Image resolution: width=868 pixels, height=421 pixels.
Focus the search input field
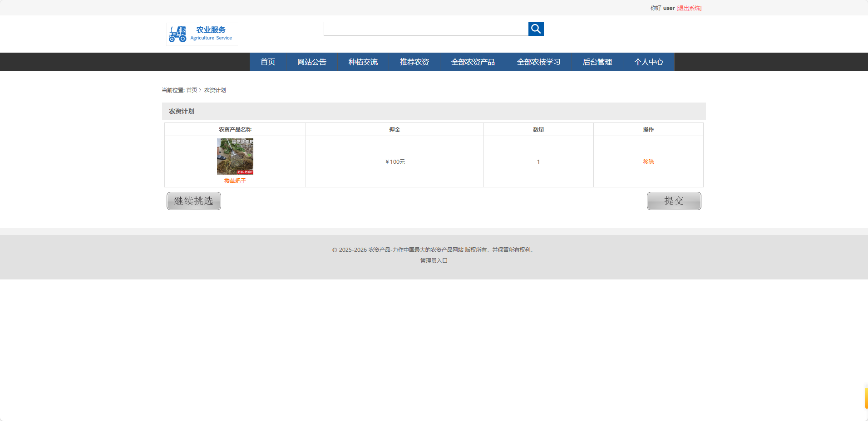pos(426,29)
